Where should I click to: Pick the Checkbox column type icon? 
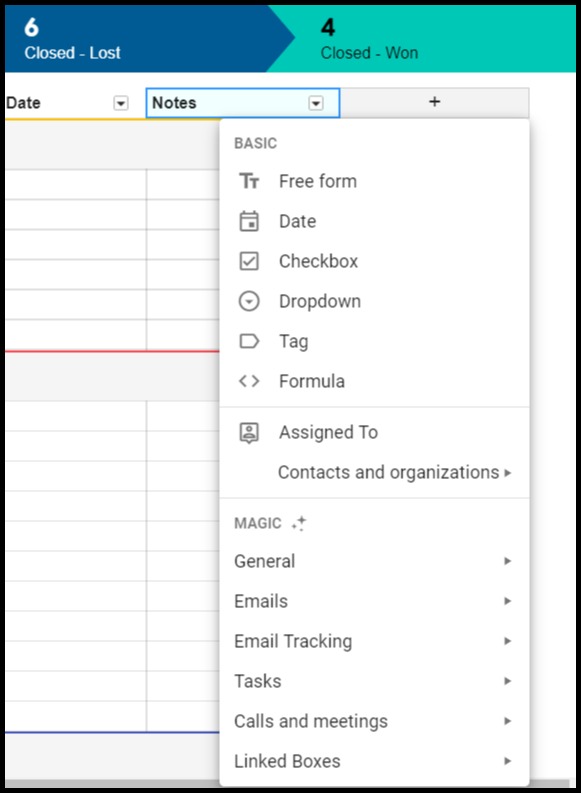[249, 261]
